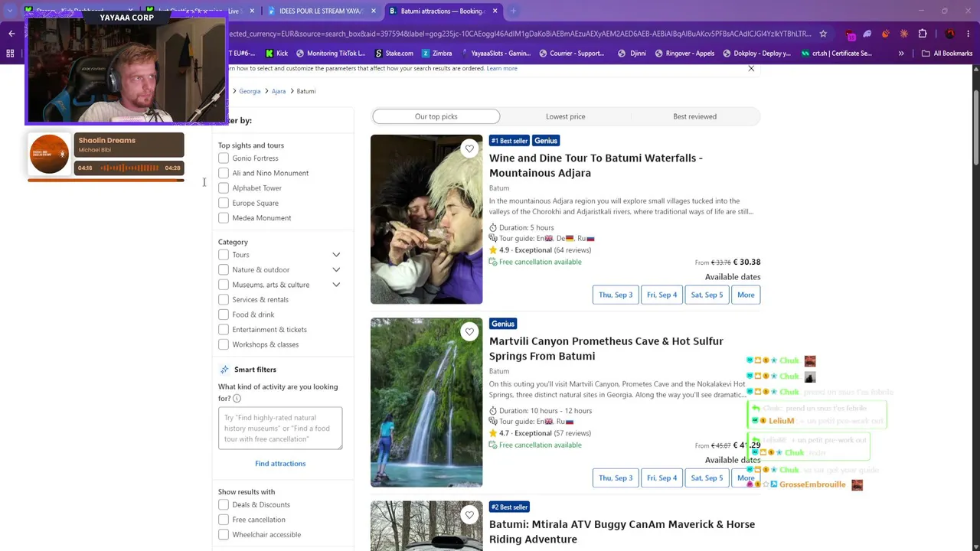This screenshot has width=980, height=551.
Task: Click the Find attractions link
Action: (280, 464)
